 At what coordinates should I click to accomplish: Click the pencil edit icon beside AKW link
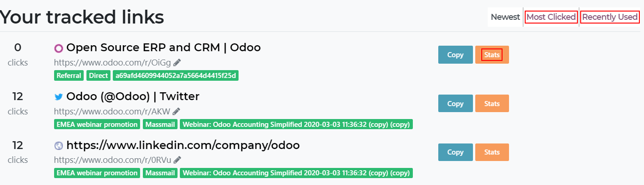click(177, 111)
